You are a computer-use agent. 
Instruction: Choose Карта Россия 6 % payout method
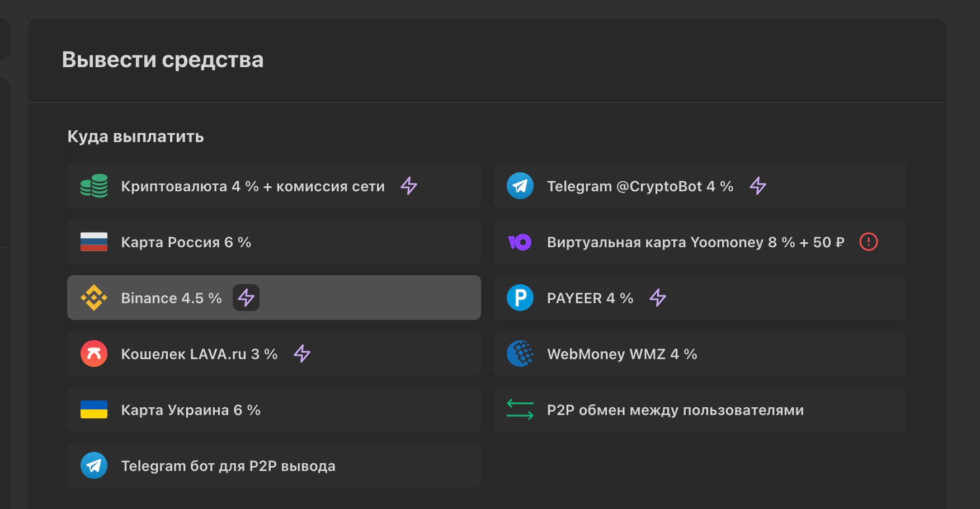coord(186,242)
